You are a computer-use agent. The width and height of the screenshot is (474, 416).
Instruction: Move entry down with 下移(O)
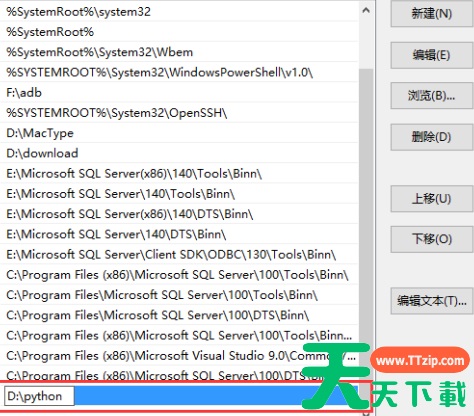coord(432,239)
